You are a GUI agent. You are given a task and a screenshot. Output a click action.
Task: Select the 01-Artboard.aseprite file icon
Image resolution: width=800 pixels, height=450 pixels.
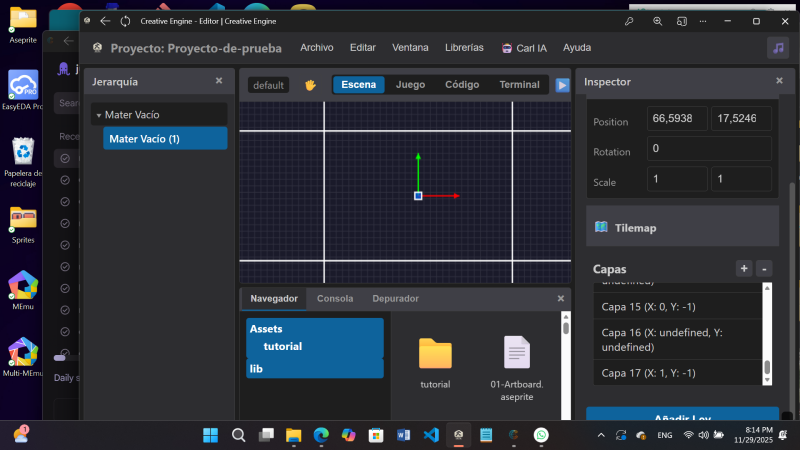517,354
